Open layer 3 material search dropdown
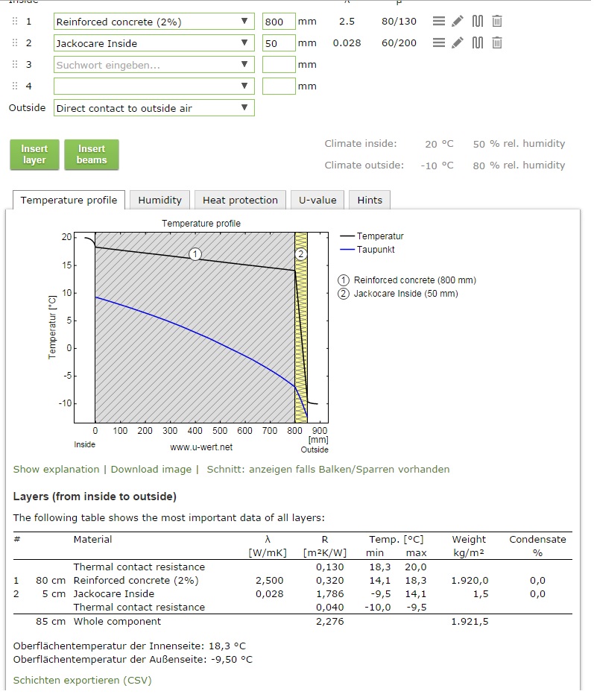This screenshot has height=700, width=594. [x=154, y=65]
